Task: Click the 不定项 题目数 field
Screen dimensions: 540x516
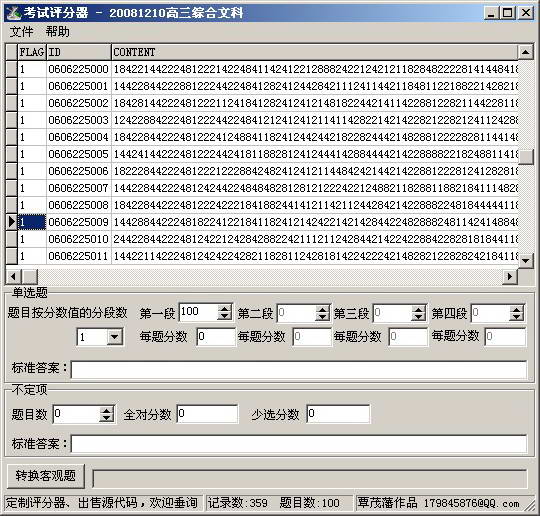Action: coord(76,414)
